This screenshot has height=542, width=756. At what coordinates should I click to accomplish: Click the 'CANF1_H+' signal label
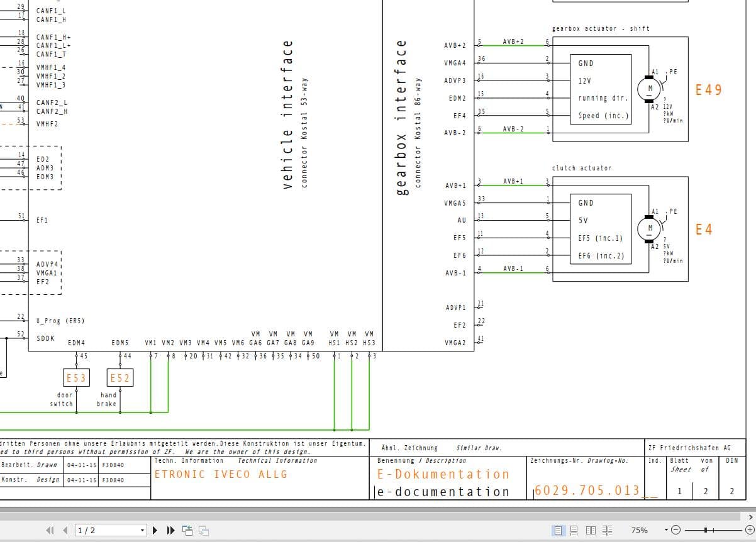(x=53, y=37)
